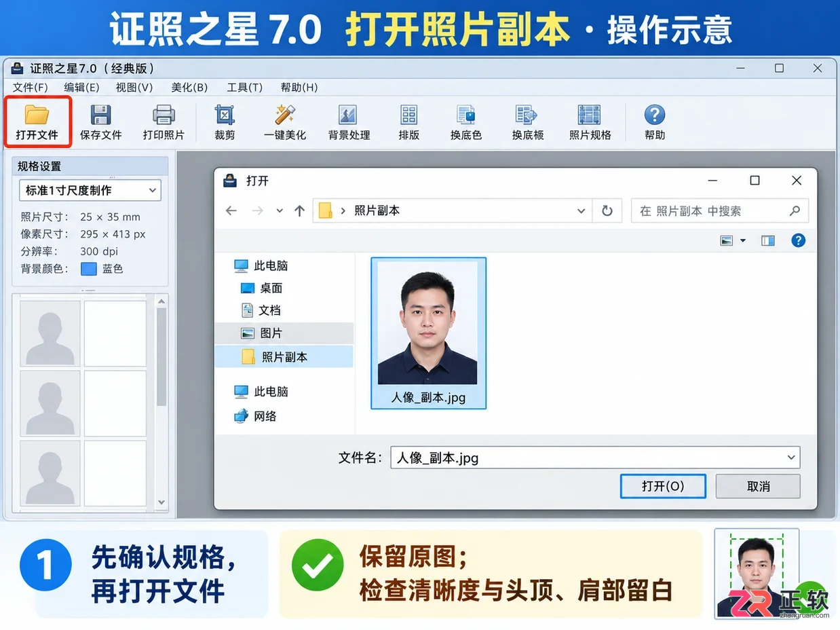The image size is (840, 630).
Task: Click the 换底板 toolbar icon
Action: tap(527, 122)
